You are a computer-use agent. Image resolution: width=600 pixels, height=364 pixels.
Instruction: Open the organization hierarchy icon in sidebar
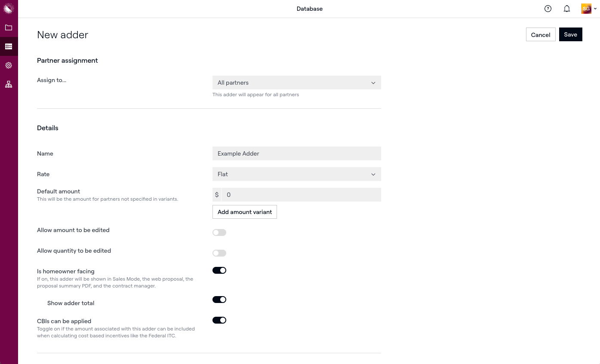(9, 84)
